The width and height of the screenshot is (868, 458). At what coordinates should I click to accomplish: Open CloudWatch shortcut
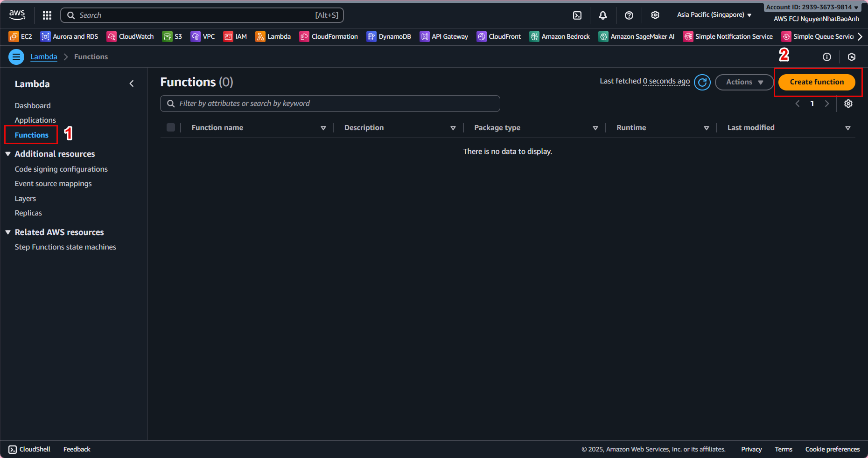tap(130, 36)
